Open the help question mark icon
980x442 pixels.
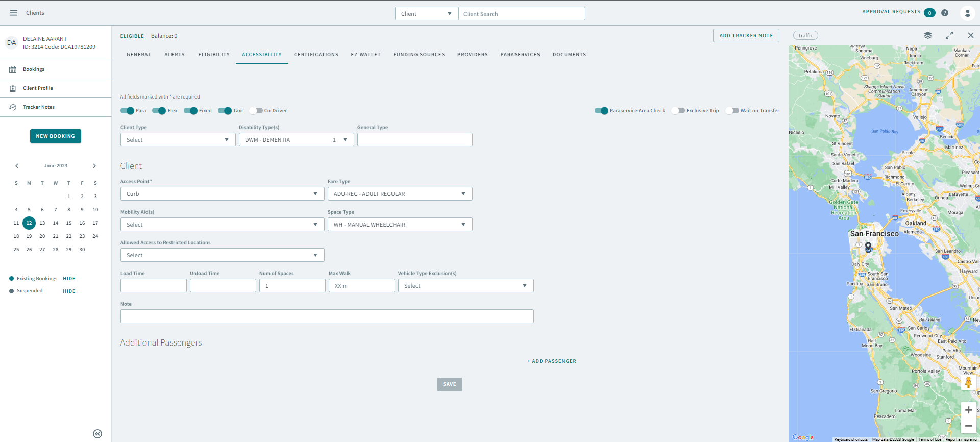[945, 13]
